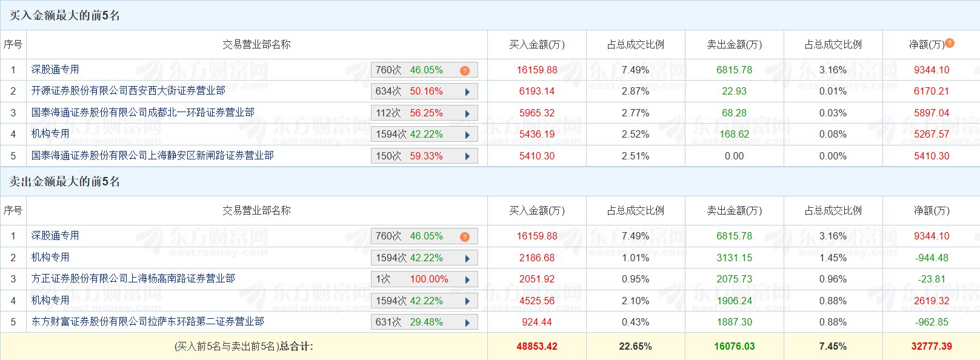980x360 pixels.
Task: Open 方正证券上海杨高南路证券营业部 link
Action: click(x=133, y=279)
